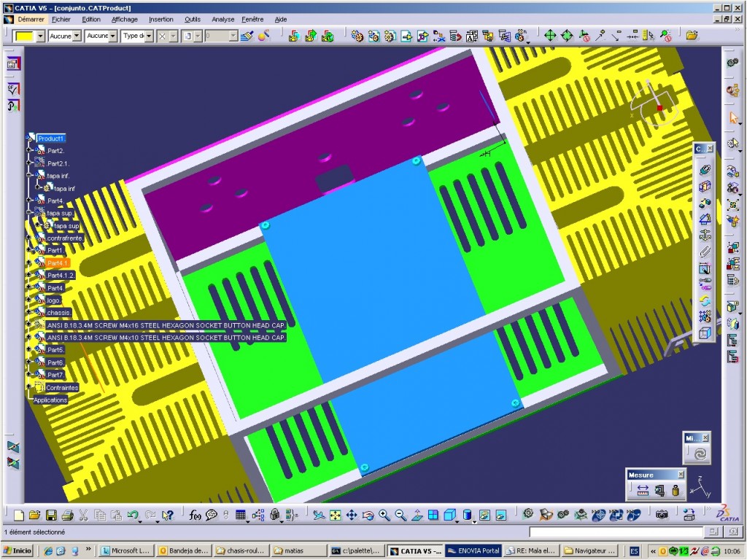Save with the floppy disk icon
The height and width of the screenshot is (560, 747).
(x=51, y=515)
